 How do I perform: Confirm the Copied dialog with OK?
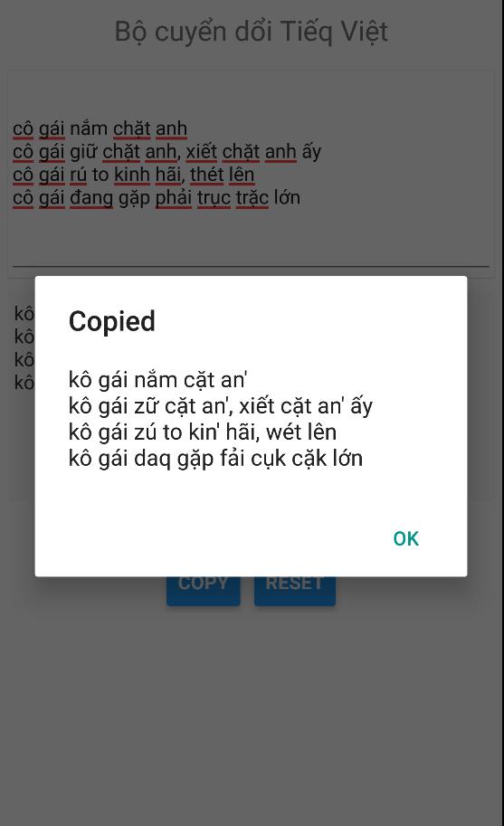(x=406, y=538)
